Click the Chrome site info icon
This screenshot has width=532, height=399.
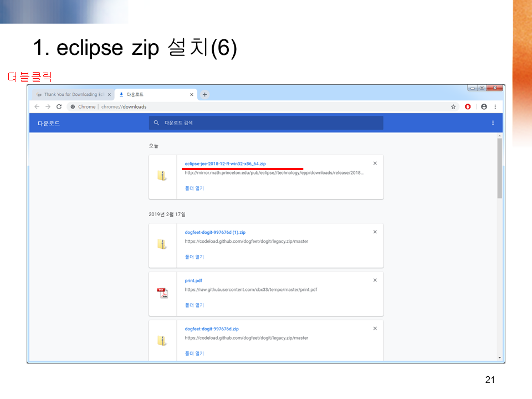(73, 106)
